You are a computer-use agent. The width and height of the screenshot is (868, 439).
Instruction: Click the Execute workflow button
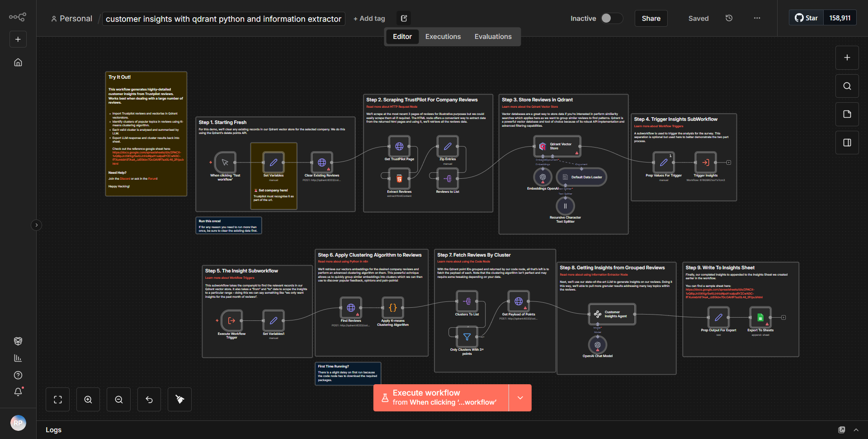[441, 398]
